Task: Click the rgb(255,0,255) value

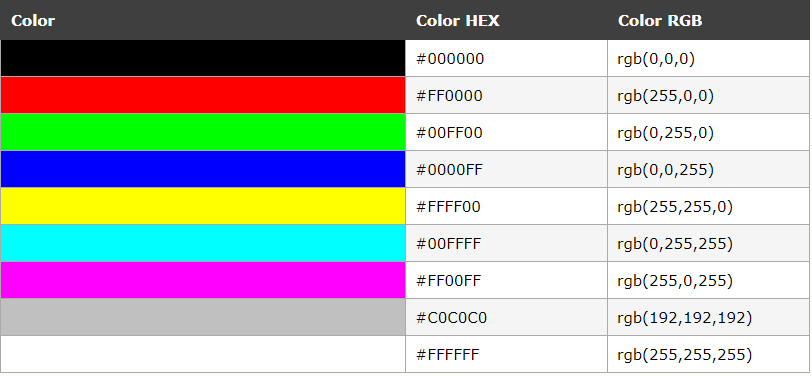Action: click(675, 281)
